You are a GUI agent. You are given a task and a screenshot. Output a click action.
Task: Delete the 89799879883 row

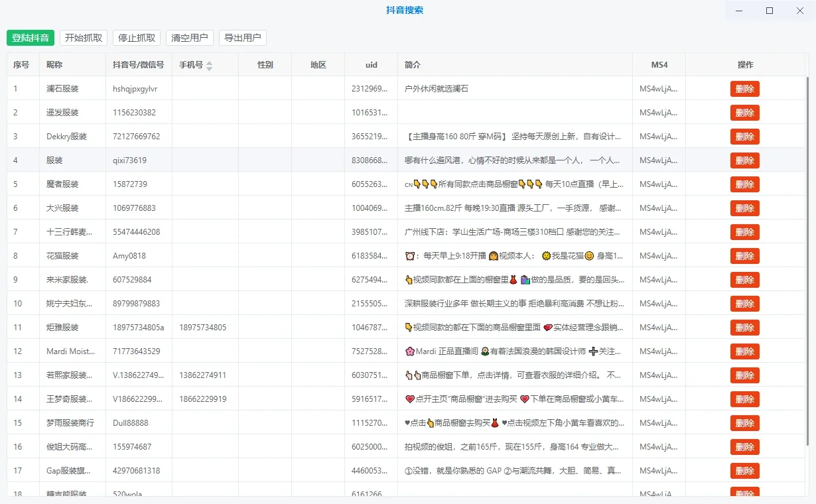tap(745, 304)
